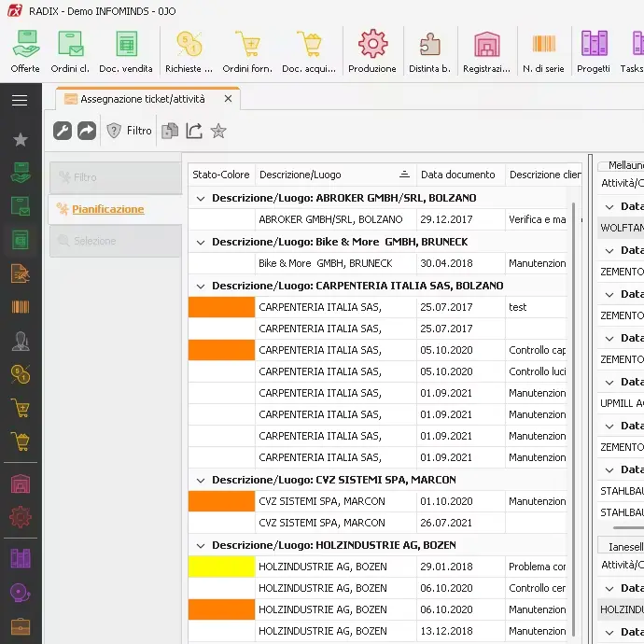Collapse the ABROKER GMBH/SRL, BOLZANO group

(201, 199)
